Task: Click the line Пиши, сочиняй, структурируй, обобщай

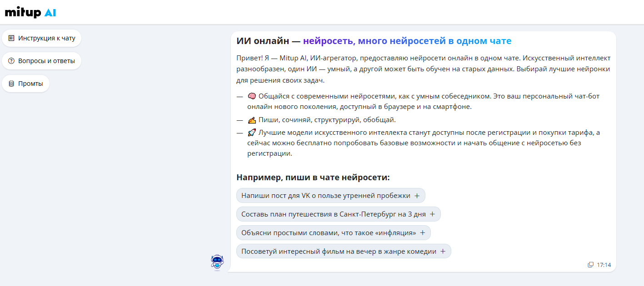Action: point(327,120)
